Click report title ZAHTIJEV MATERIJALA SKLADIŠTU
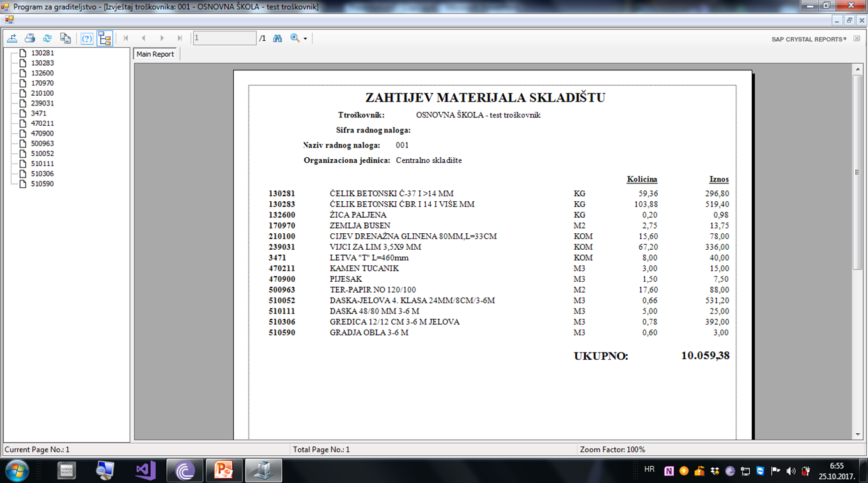The image size is (868, 483). point(485,98)
